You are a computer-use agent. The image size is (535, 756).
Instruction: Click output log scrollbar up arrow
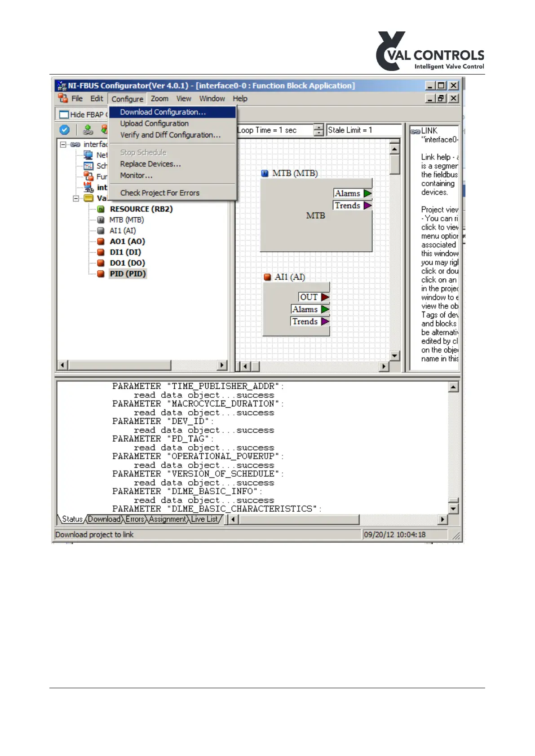click(454, 387)
